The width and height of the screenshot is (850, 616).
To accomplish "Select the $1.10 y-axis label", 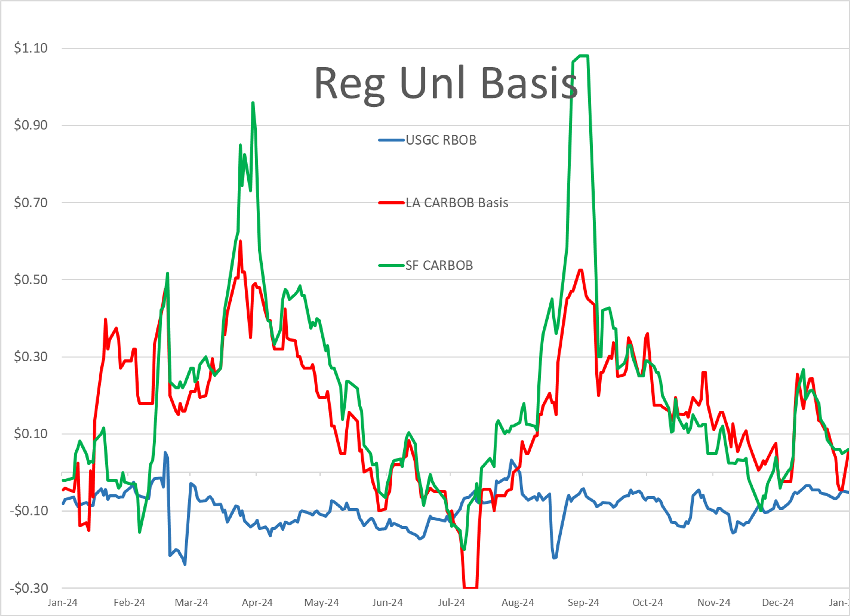I will (x=31, y=48).
